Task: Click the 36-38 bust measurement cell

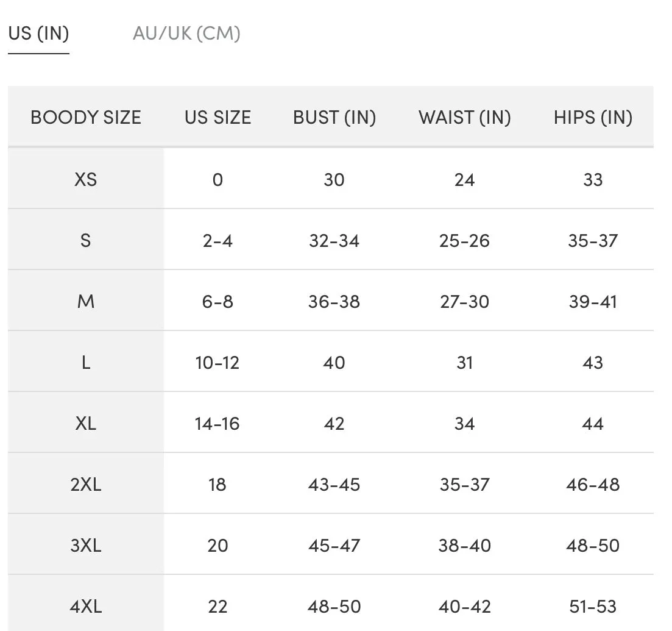Action: [334, 301]
